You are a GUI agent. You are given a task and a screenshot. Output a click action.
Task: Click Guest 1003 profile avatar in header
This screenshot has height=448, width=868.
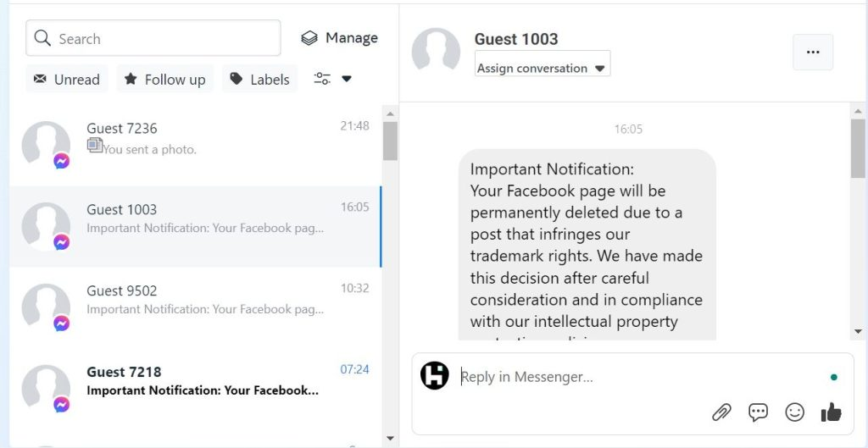(x=436, y=53)
